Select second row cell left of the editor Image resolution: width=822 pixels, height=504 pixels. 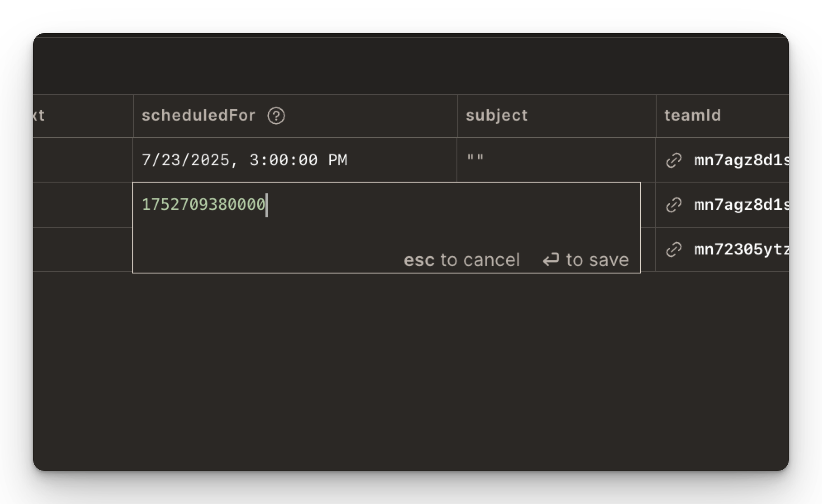tap(83, 205)
